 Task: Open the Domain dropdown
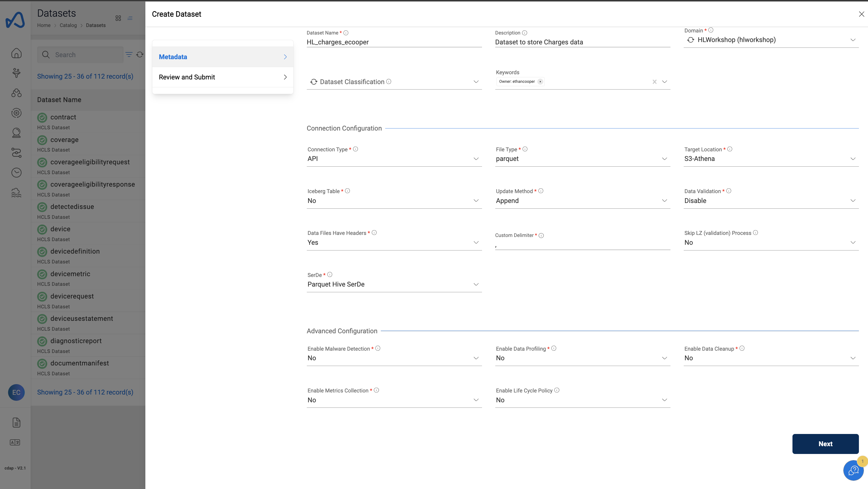point(771,40)
